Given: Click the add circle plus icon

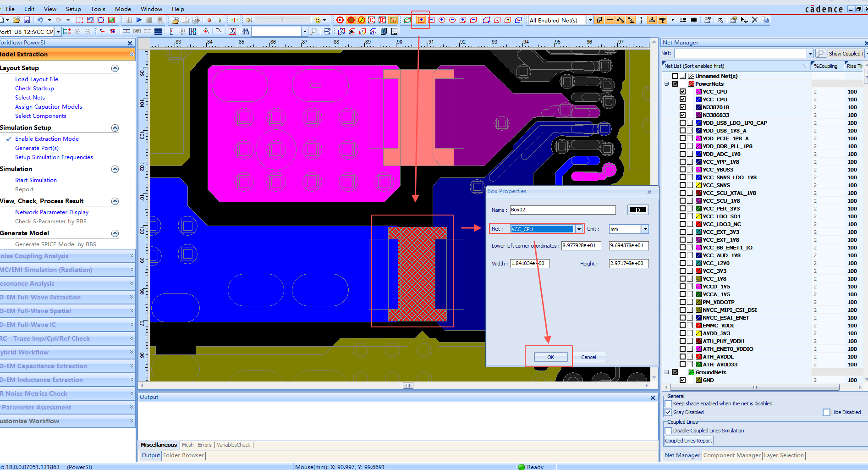Looking at the screenshot, I should click(442, 20).
